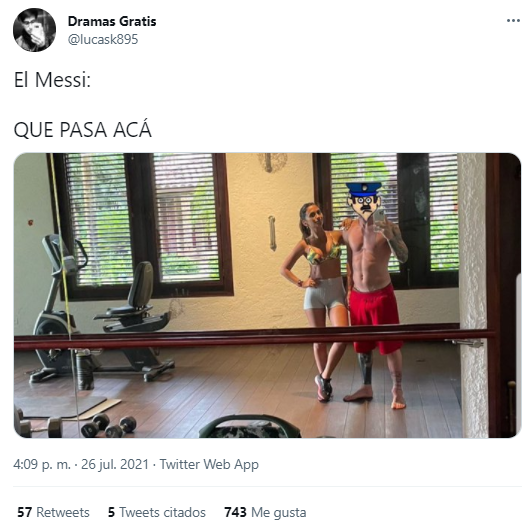Viewport: 527px width, 531px height.
Task: View the 57 Retweets list
Action: pyautogui.click(x=53, y=512)
